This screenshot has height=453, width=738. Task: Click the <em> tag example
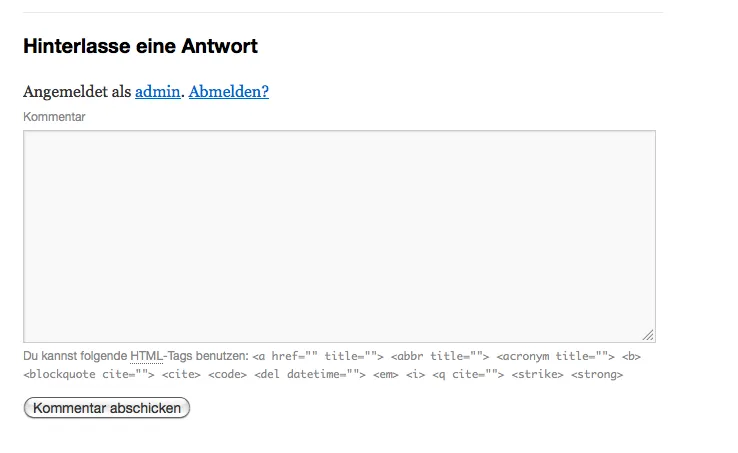(x=385, y=374)
